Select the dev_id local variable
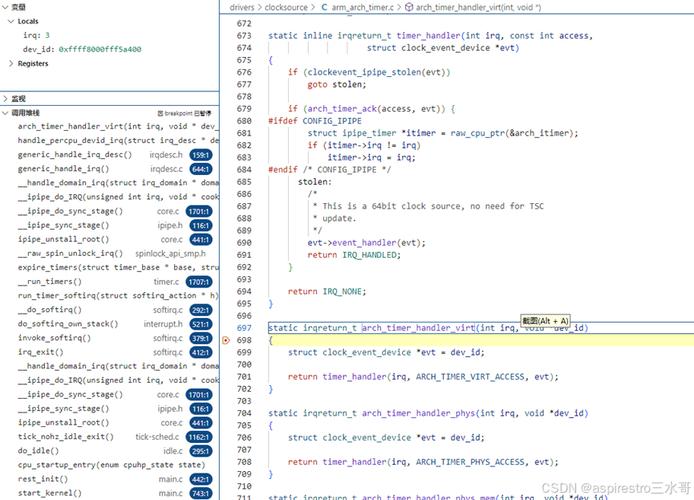The image size is (694, 500). click(82, 49)
